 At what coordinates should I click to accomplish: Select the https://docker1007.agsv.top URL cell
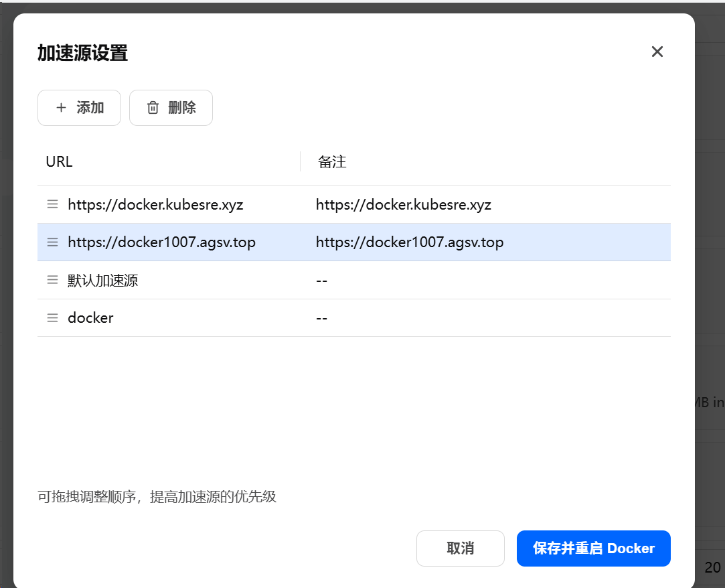[161, 242]
